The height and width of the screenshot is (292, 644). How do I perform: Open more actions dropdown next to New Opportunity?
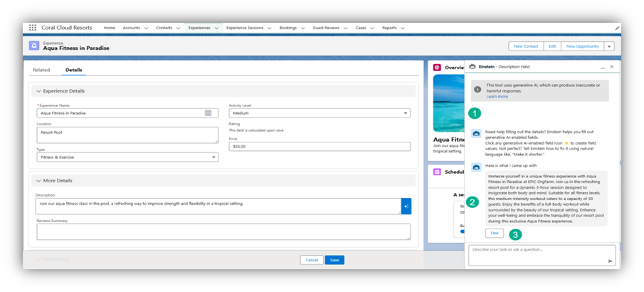609,46
